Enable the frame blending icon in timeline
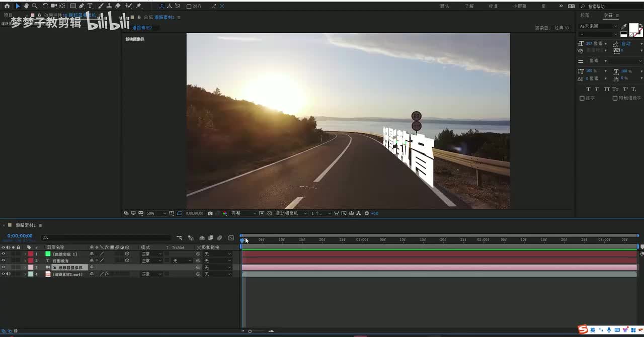Screen dimensions: 644x337 211,238
